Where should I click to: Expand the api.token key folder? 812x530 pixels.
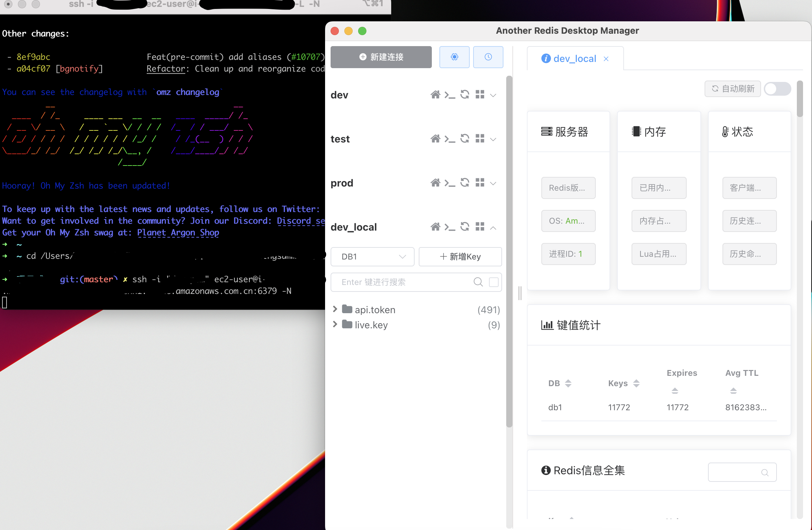click(x=334, y=309)
